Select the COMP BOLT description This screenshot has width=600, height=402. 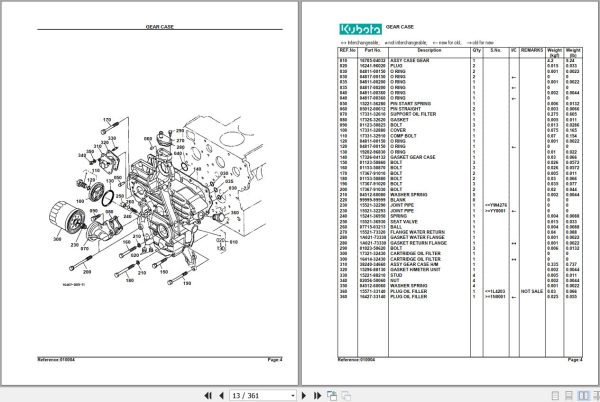tap(403, 136)
